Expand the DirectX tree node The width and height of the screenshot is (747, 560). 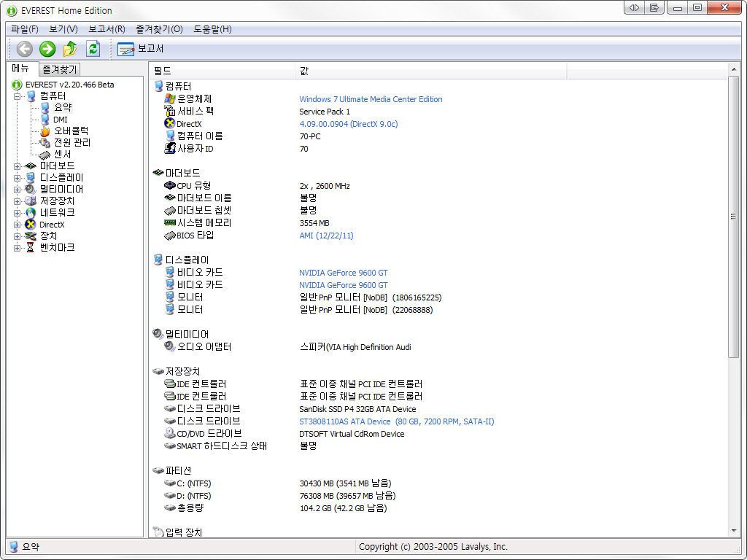point(18,225)
